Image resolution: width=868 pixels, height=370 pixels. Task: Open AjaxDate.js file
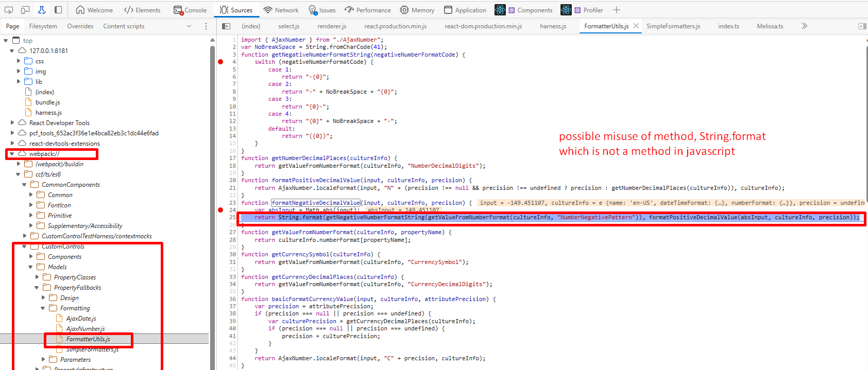[81, 319]
